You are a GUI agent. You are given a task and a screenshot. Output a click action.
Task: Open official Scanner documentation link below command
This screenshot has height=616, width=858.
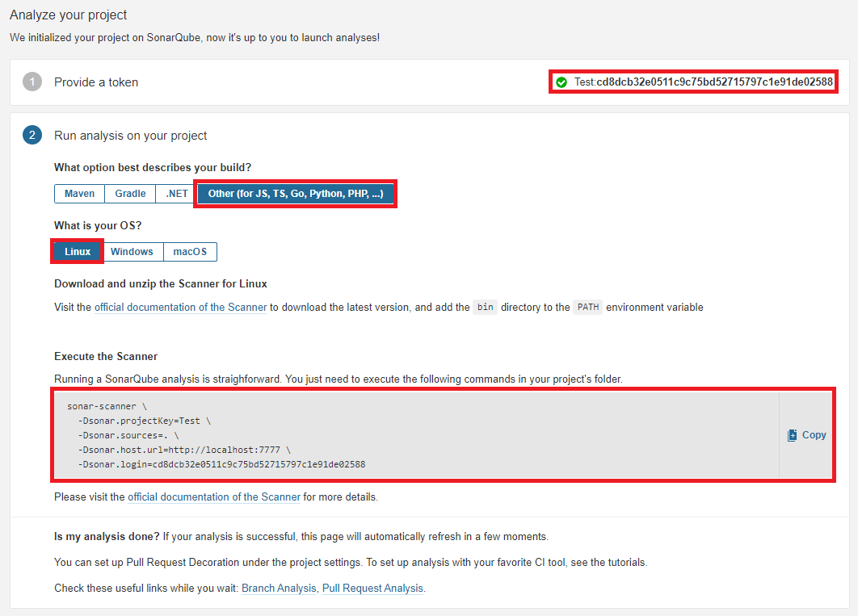coord(214,497)
